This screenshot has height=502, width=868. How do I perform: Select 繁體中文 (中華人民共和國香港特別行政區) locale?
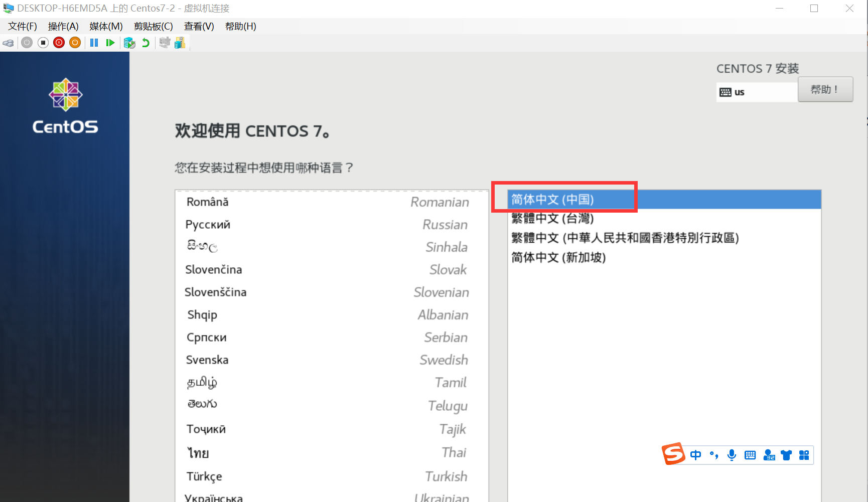pos(664,238)
